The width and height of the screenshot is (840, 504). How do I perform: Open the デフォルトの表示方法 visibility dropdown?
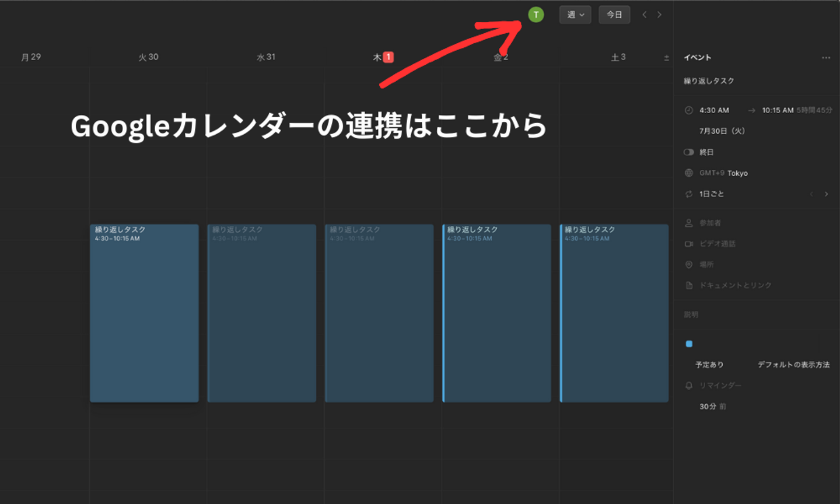793,365
